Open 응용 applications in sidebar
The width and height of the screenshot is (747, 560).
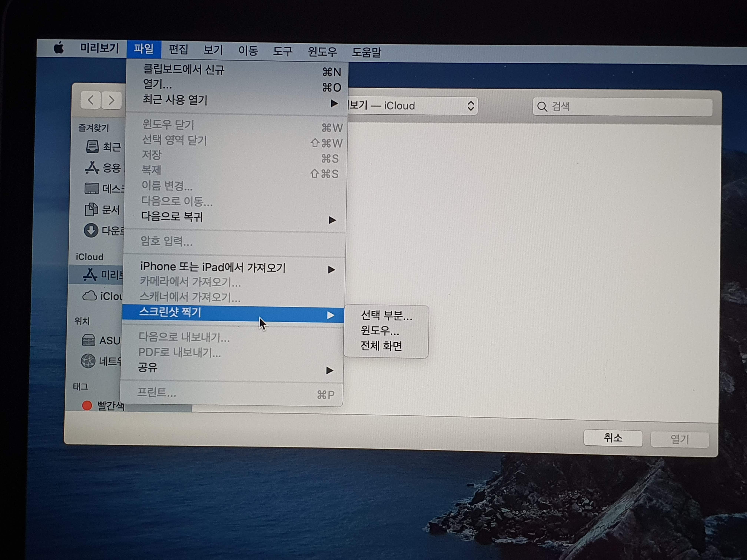103,168
